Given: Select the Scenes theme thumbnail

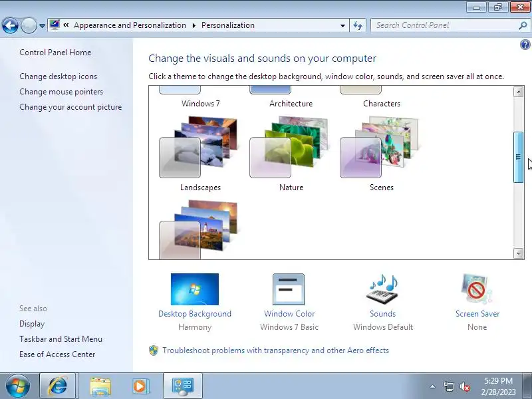Looking at the screenshot, I should tap(380, 146).
